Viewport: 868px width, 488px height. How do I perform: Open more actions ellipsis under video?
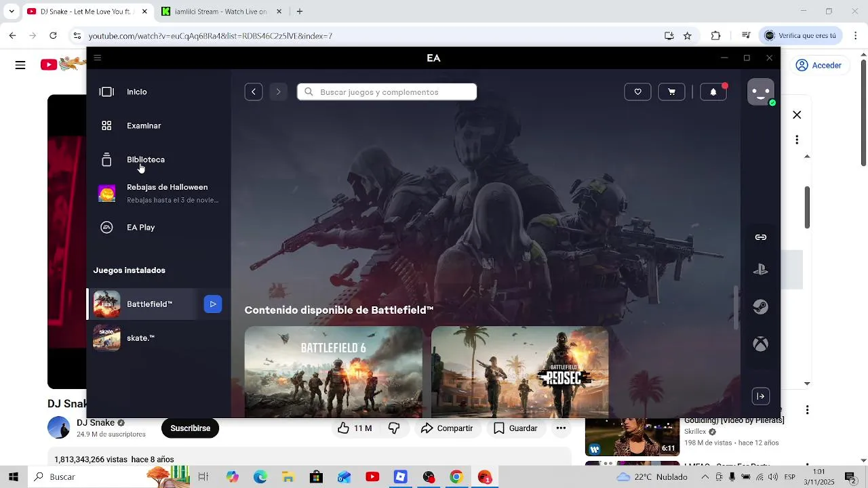[x=561, y=428]
